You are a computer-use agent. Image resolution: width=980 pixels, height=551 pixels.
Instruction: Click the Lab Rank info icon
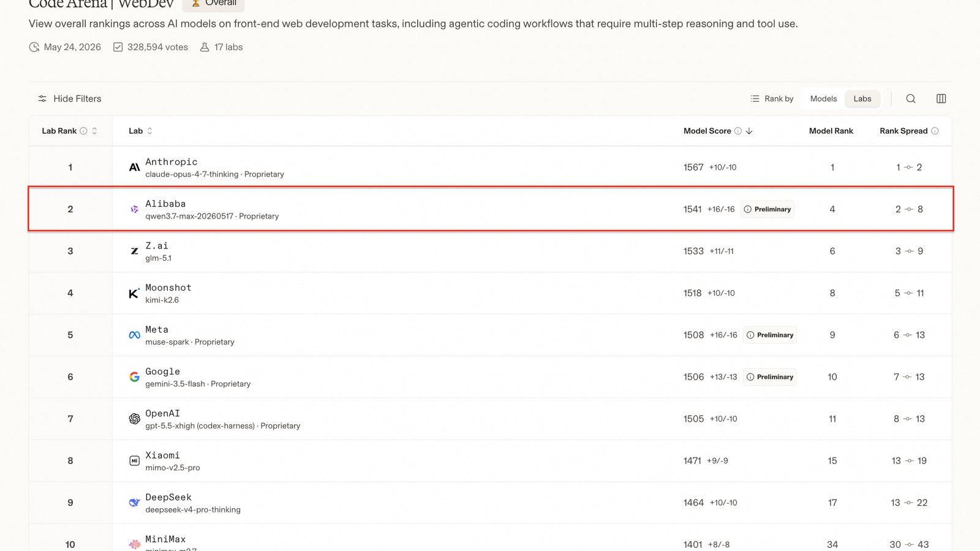click(x=84, y=131)
